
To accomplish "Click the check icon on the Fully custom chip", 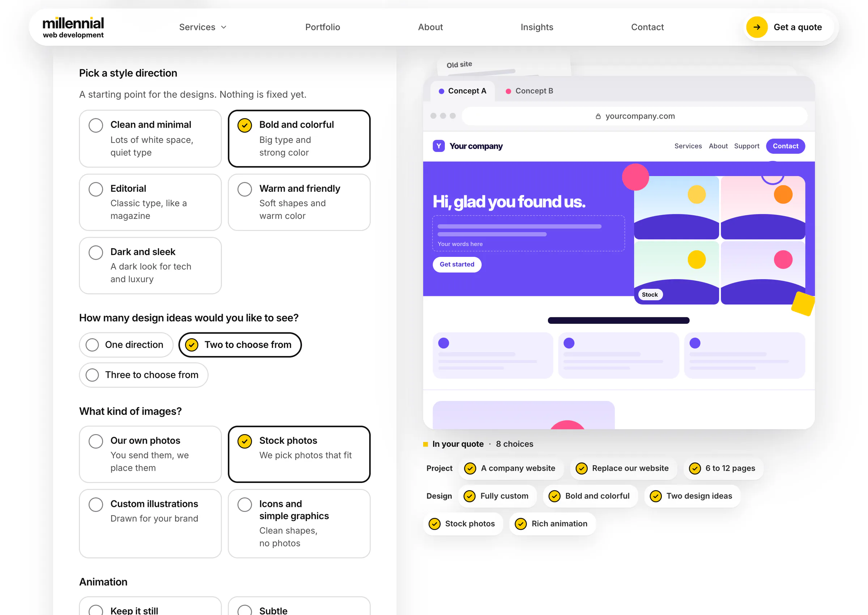I will pos(469,496).
